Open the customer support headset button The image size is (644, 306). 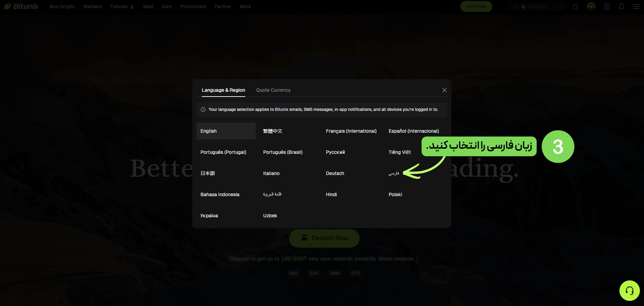tap(630, 291)
